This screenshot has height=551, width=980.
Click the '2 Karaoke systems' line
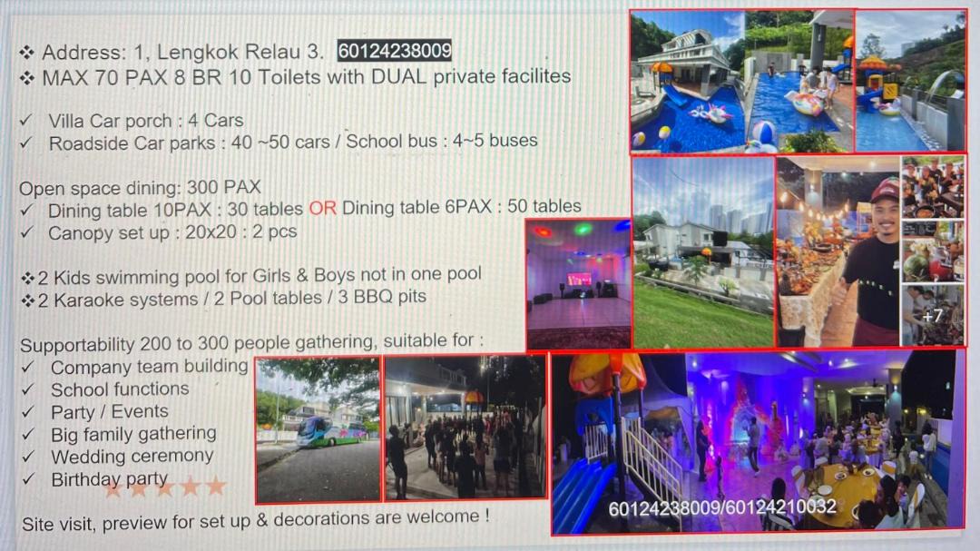point(232,299)
